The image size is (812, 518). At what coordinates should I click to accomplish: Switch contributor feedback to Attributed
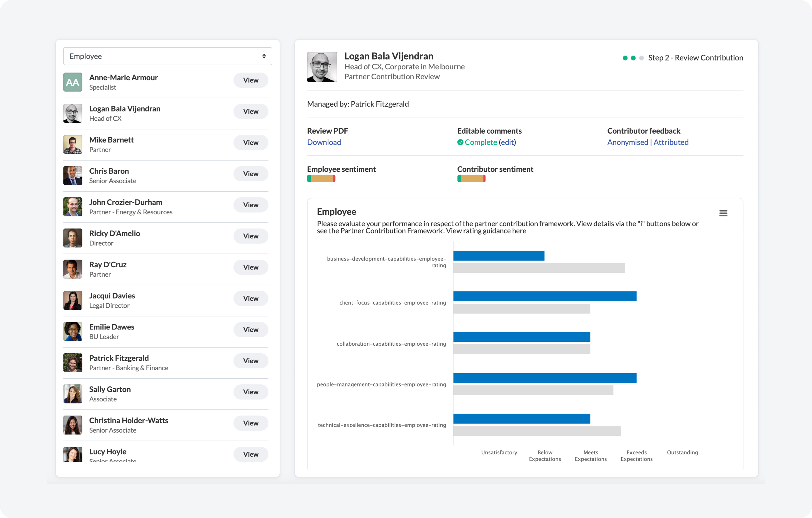point(671,142)
